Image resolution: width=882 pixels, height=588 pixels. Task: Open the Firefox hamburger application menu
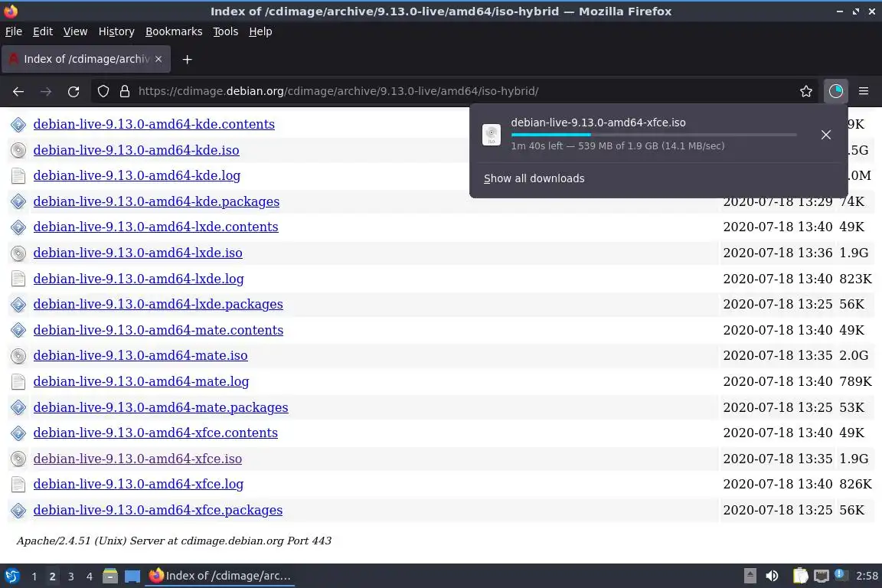864,91
